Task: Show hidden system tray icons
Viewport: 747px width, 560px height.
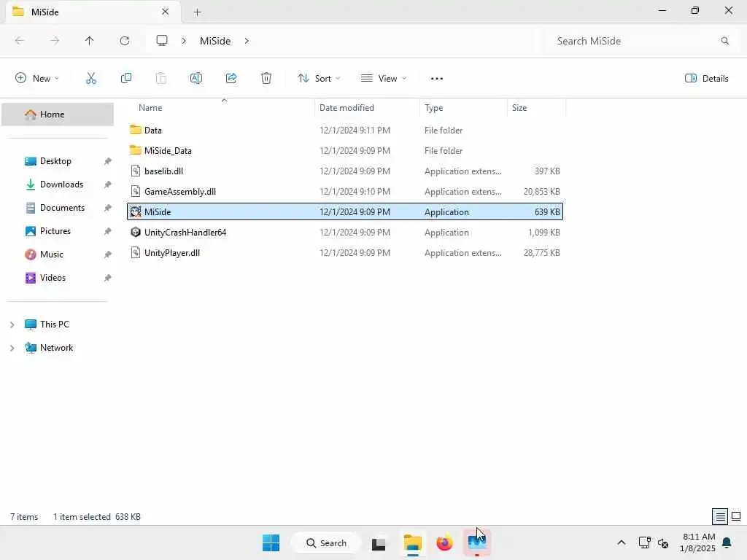Action: point(622,542)
